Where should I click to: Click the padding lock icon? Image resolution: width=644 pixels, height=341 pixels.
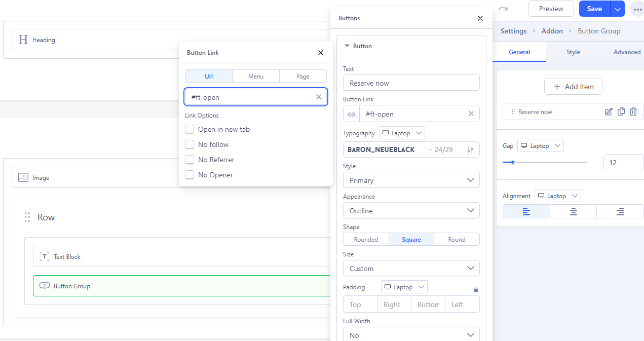point(476,289)
